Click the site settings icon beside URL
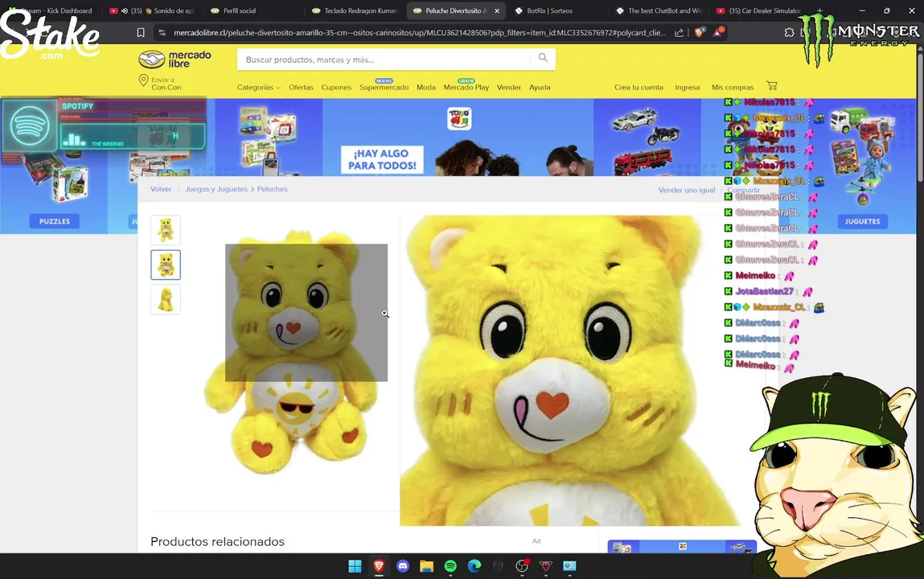924x579 pixels. [x=162, y=33]
